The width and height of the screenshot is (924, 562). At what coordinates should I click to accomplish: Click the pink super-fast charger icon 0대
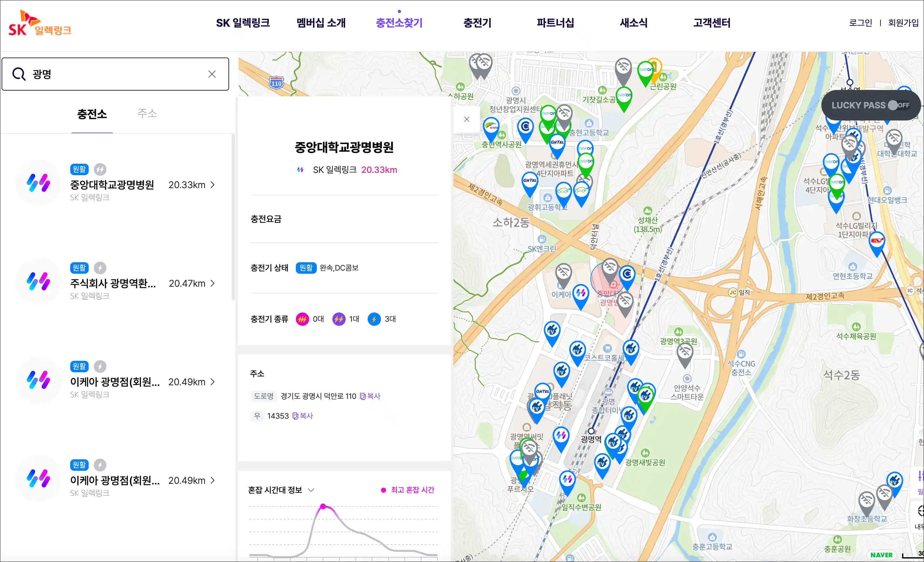[x=302, y=319]
